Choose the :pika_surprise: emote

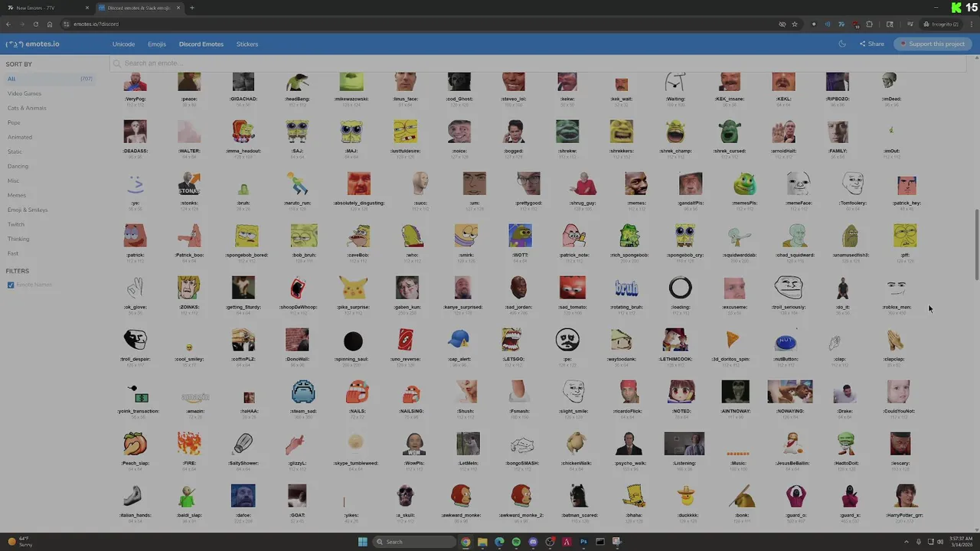pyautogui.click(x=352, y=288)
